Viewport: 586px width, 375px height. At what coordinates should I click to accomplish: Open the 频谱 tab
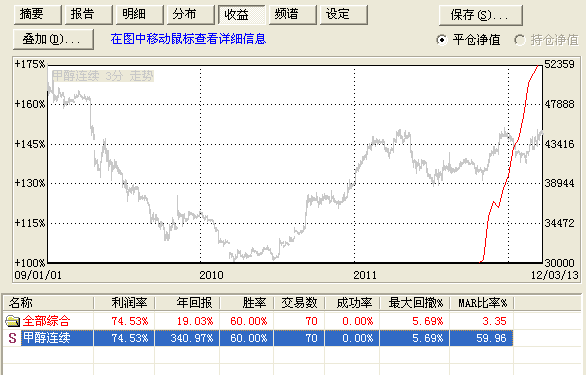tap(293, 15)
